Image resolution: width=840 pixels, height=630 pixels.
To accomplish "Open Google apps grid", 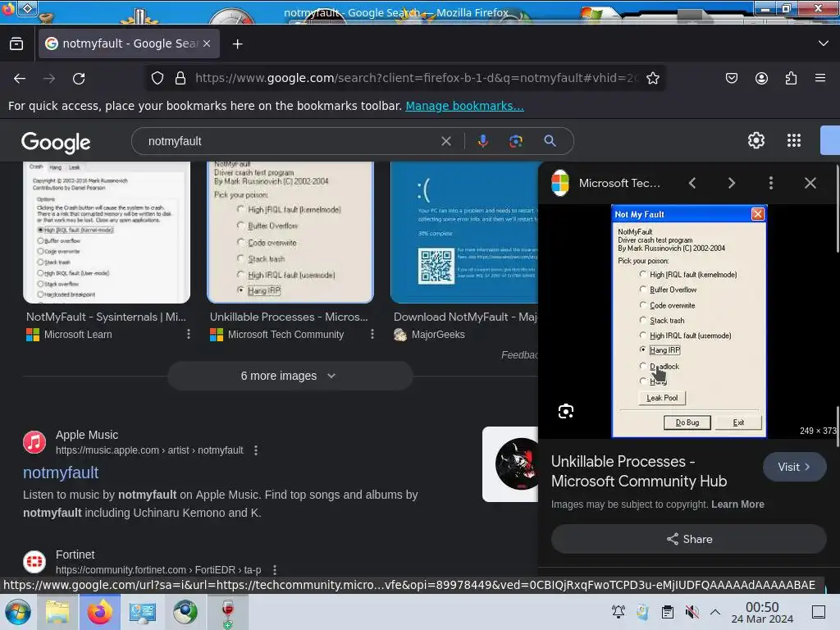I will point(794,140).
